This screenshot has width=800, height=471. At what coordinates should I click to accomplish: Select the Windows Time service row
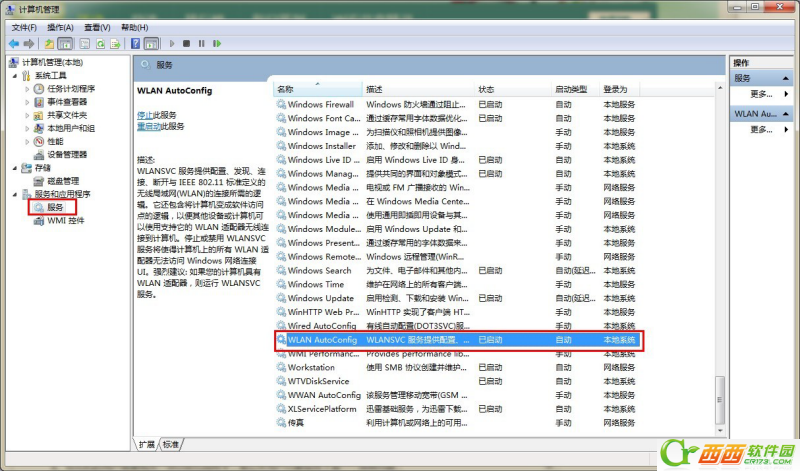[457, 284]
